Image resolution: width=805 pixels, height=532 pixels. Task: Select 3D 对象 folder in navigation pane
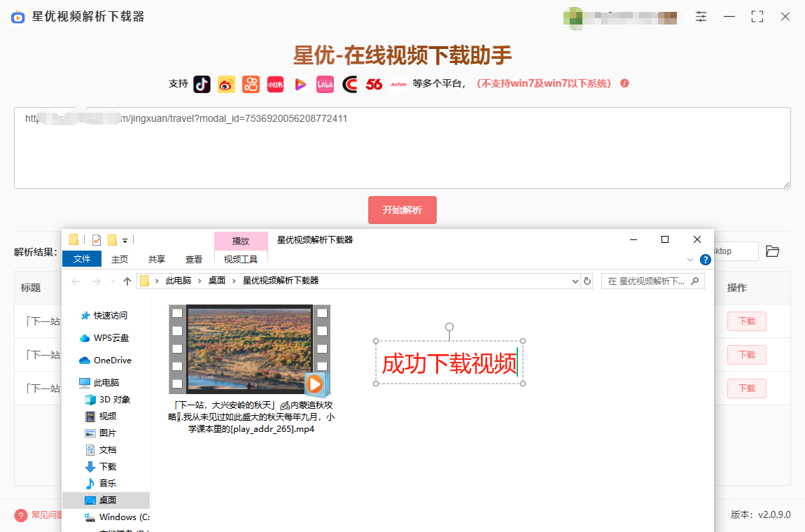[x=115, y=400]
